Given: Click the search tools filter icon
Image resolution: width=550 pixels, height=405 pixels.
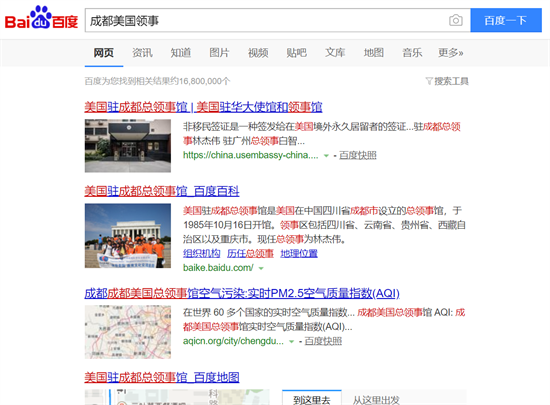Looking at the screenshot, I should (429, 81).
